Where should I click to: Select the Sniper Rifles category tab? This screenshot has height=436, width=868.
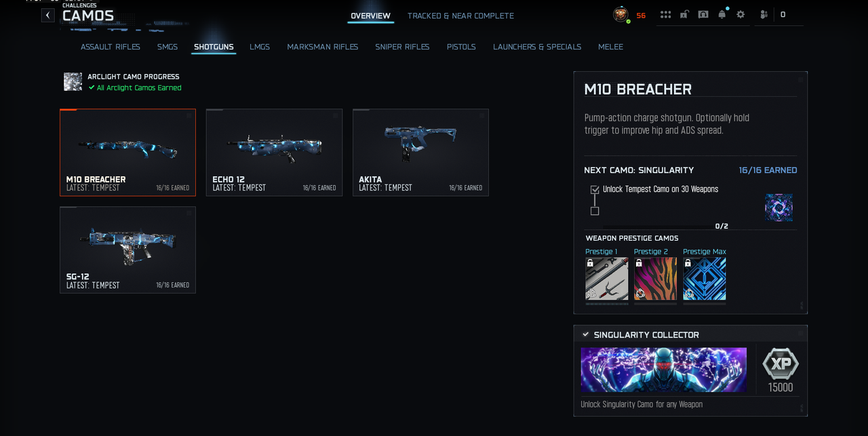pyautogui.click(x=402, y=47)
